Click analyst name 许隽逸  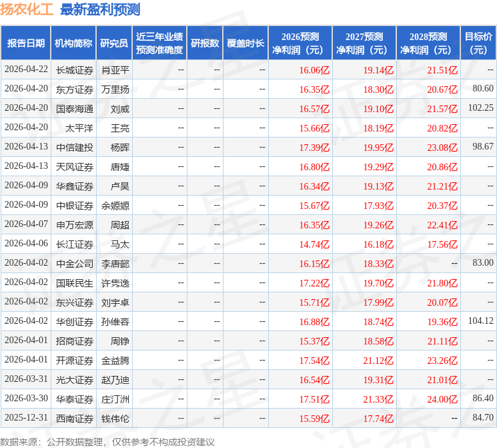click(115, 283)
